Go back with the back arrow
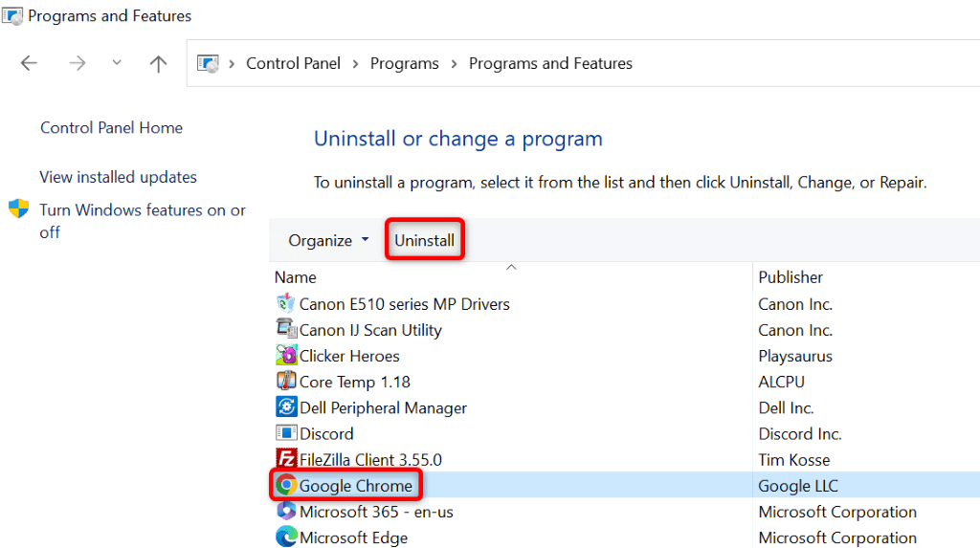Image resolution: width=980 pixels, height=548 pixels. pos(29,64)
